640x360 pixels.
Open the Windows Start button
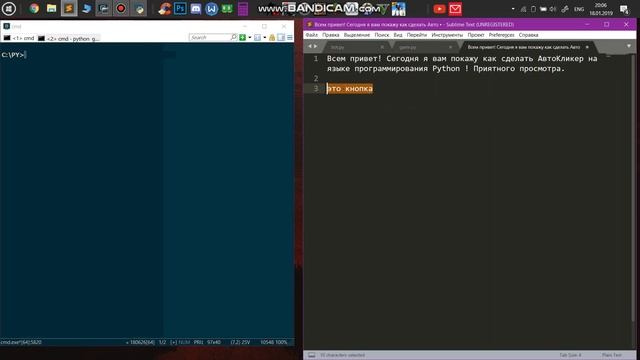pyautogui.click(x=9, y=9)
